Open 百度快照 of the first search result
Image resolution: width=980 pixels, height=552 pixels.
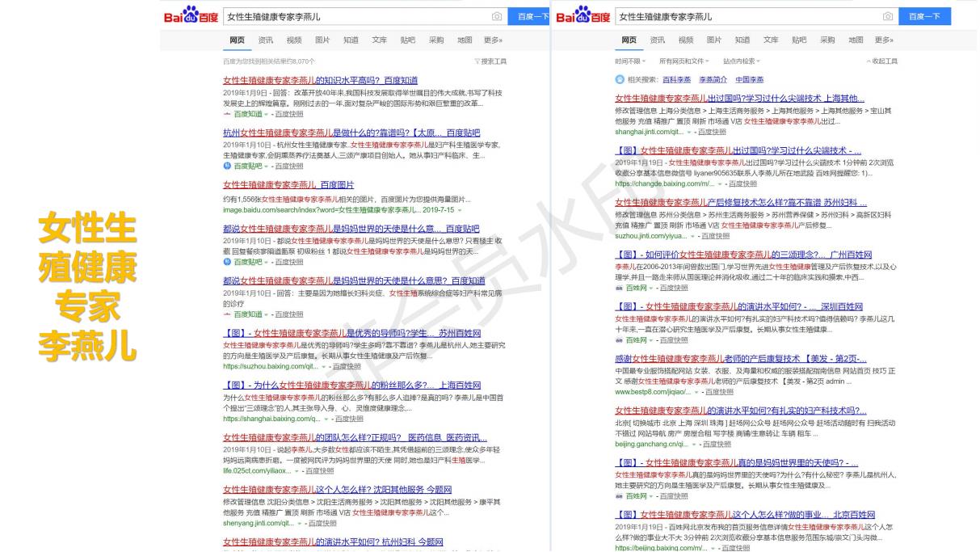290,114
